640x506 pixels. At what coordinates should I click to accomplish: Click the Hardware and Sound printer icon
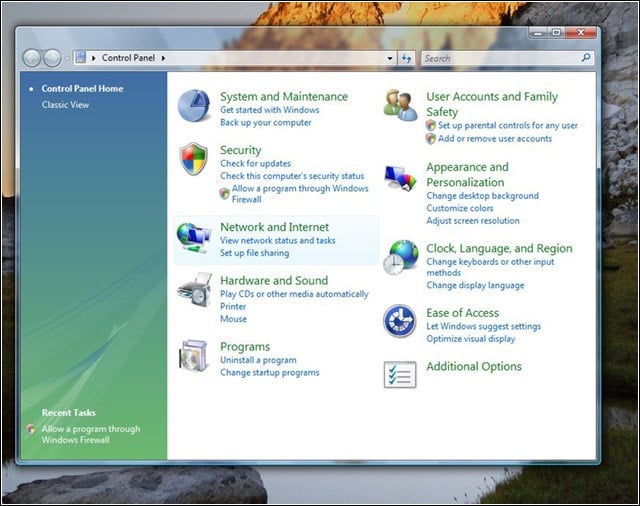click(195, 291)
